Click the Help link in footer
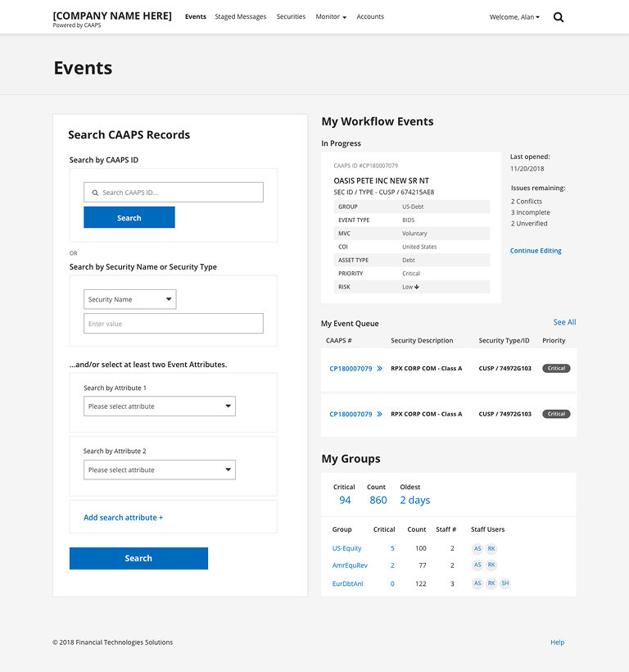Viewport: 629px width, 672px height. coord(557,642)
